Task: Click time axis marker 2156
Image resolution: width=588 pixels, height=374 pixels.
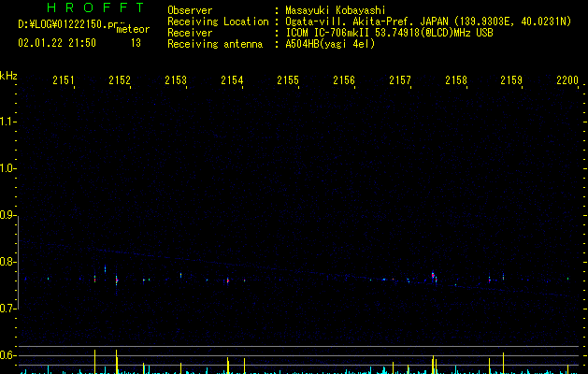Action: [x=344, y=79]
